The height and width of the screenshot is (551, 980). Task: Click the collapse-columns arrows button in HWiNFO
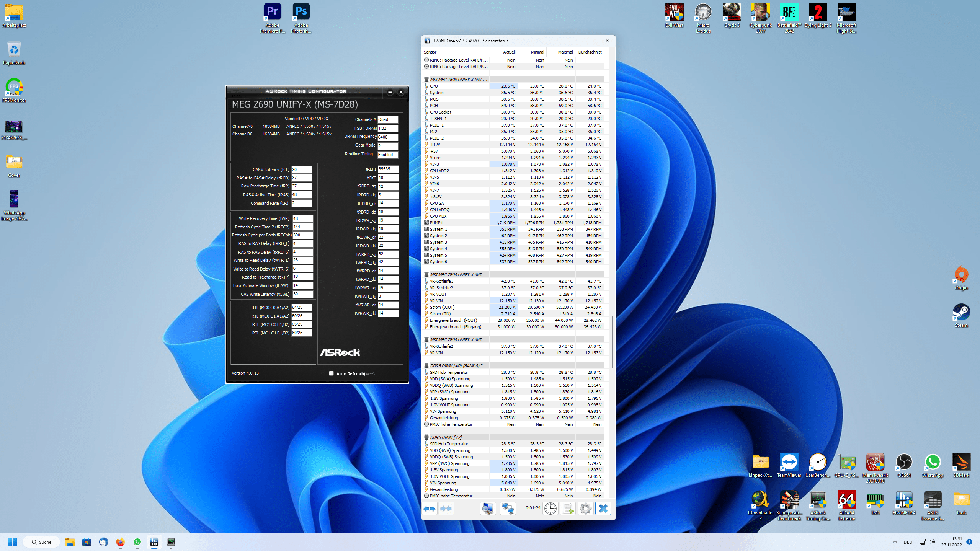(446, 509)
